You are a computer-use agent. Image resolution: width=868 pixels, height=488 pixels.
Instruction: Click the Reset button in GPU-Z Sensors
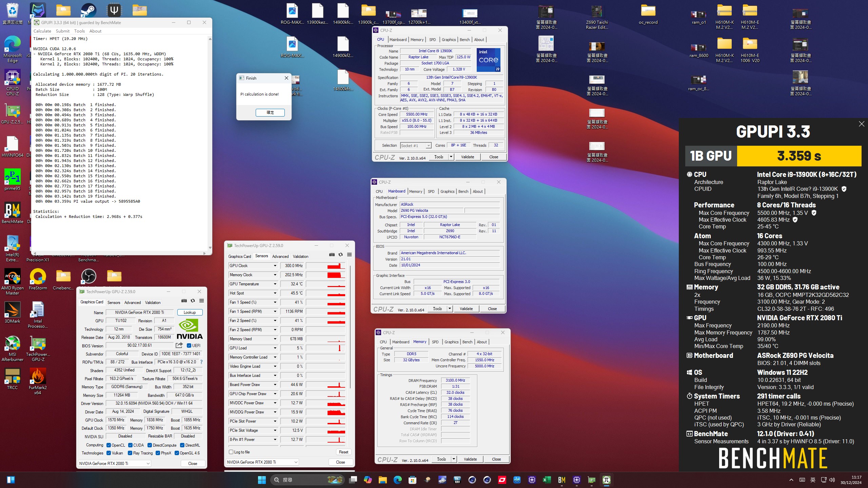[x=343, y=452]
